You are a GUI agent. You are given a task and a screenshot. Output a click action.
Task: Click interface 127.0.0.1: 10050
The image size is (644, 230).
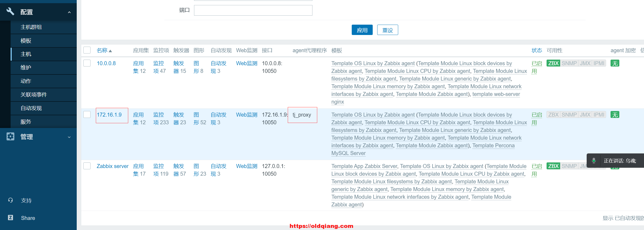pyautogui.click(x=273, y=170)
